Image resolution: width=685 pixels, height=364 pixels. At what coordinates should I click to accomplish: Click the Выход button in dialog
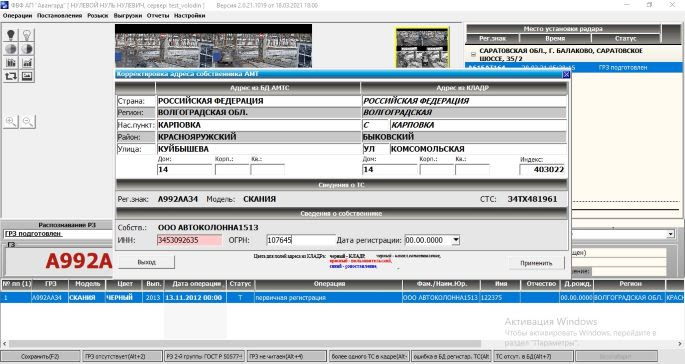146,262
